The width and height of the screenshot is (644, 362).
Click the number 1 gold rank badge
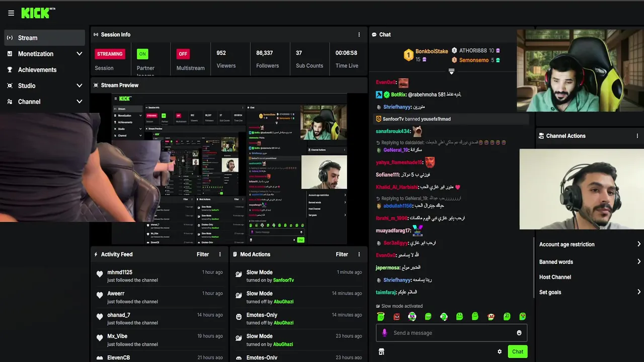409,55
